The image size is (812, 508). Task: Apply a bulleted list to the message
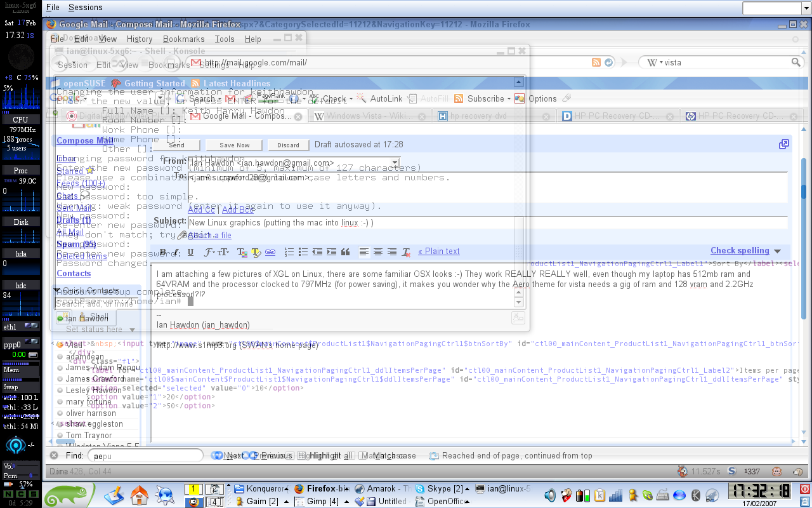point(303,252)
